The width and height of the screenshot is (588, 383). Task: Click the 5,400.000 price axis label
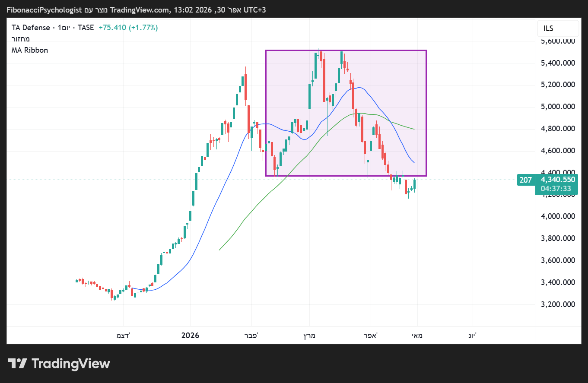tap(558, 63)
